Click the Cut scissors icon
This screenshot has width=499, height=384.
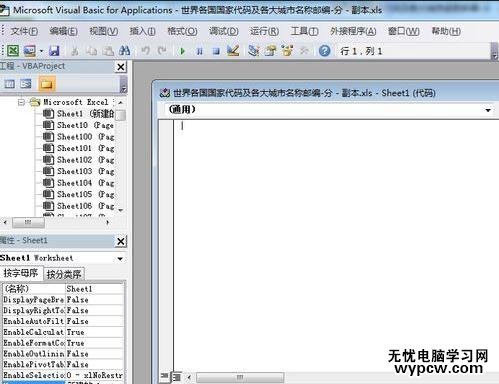[x=75, y=51]
